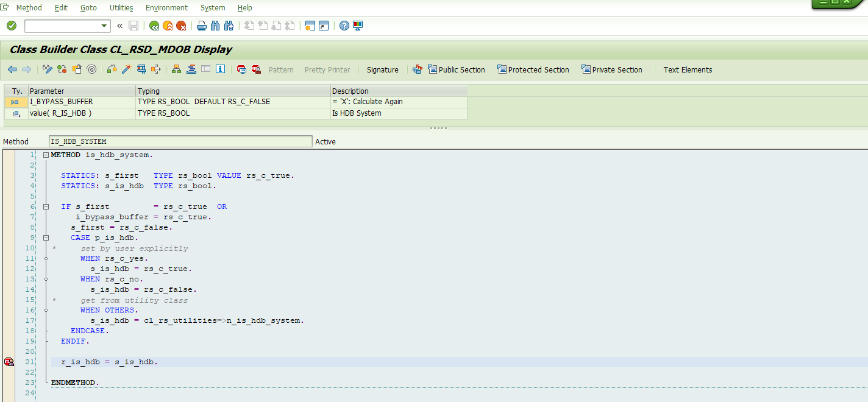Click the Print icon

tap(201, 26)
